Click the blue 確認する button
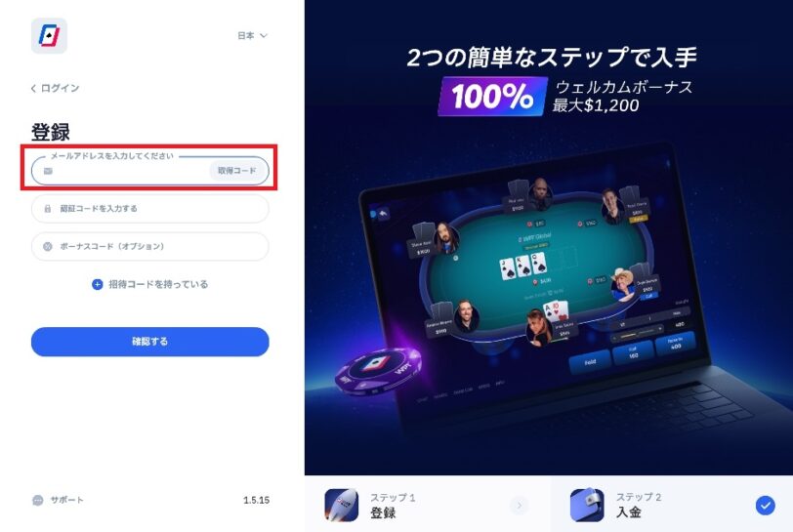 click(149, 342)
